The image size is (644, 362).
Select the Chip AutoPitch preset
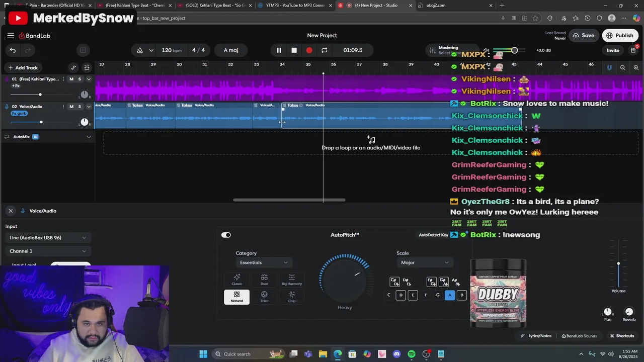point(292,297)
